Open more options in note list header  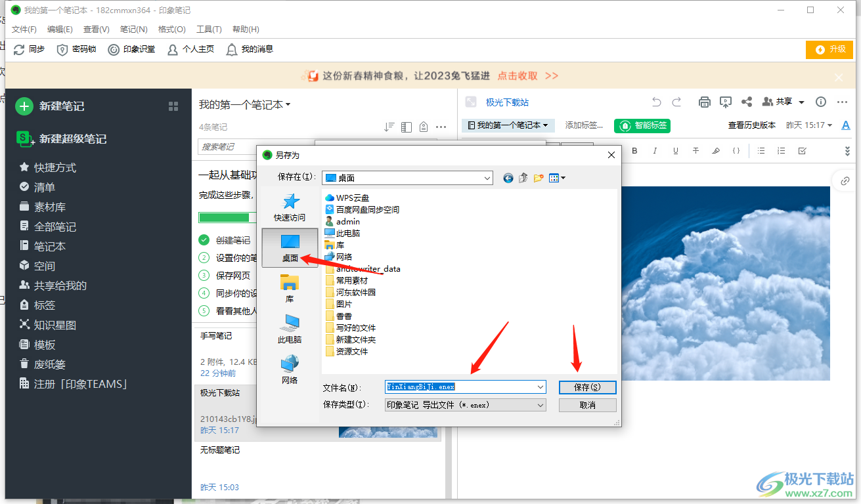tap(441, 127)
